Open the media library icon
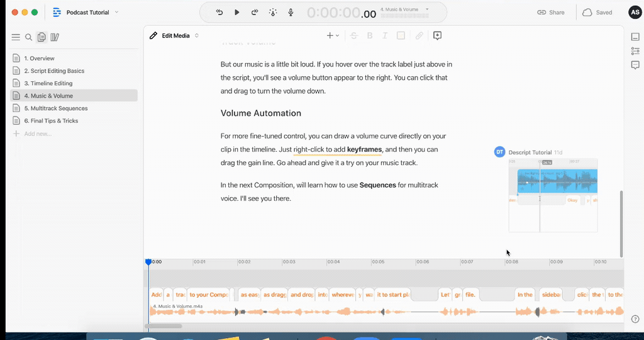This screenshot has width=644, height=340. [55, 37]
